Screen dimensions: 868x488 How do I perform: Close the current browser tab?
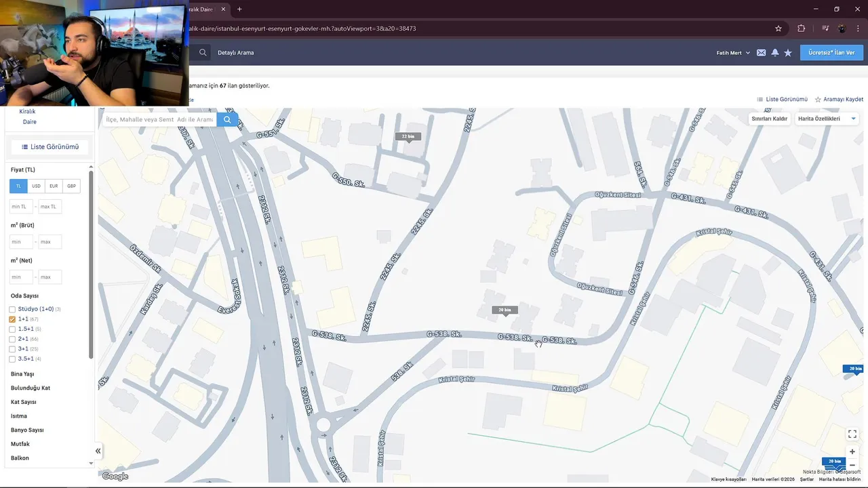pyautogui.click(x=223, y=9)
